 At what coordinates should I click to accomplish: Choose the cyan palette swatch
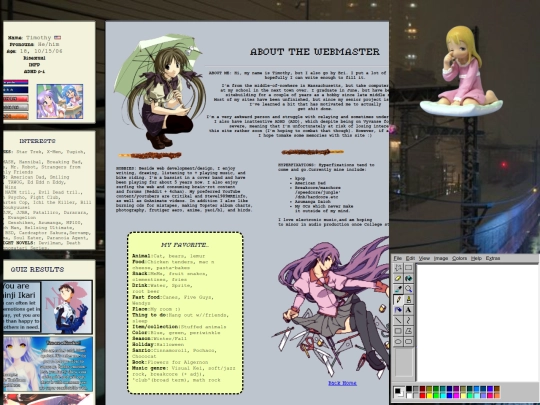(443, 395)
